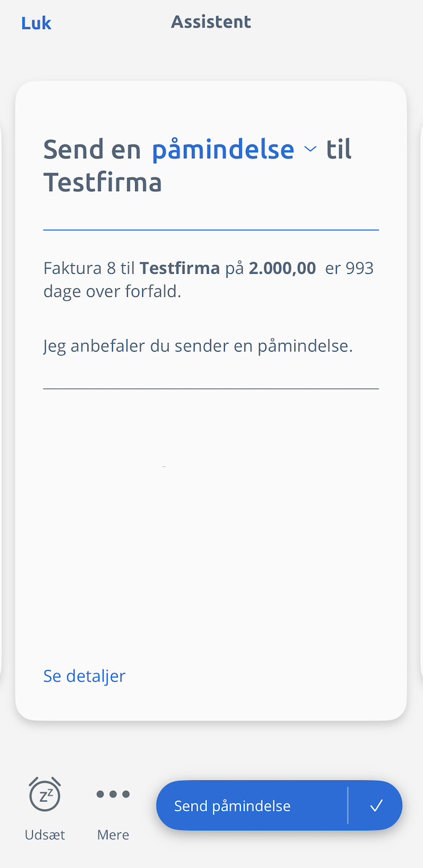Open the Se detaljer link
This screenshot has height=868, width=423.
pos(84,675)
